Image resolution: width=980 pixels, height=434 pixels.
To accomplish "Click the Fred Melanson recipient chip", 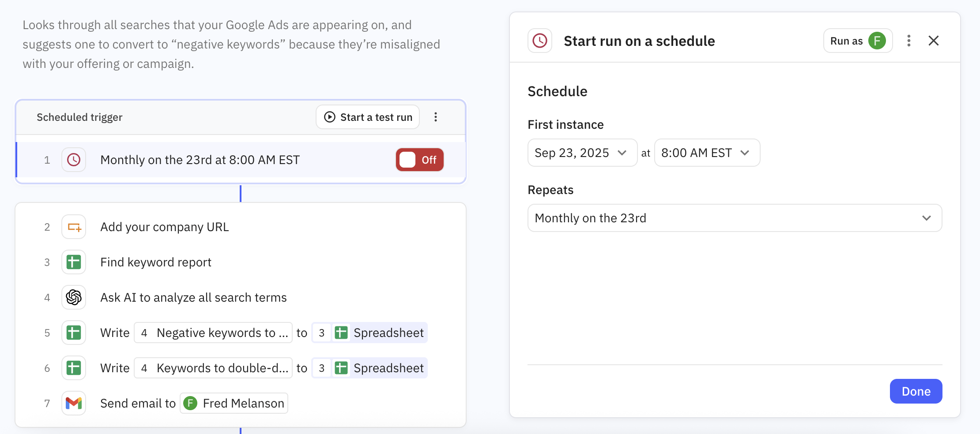I will [234, 403].
